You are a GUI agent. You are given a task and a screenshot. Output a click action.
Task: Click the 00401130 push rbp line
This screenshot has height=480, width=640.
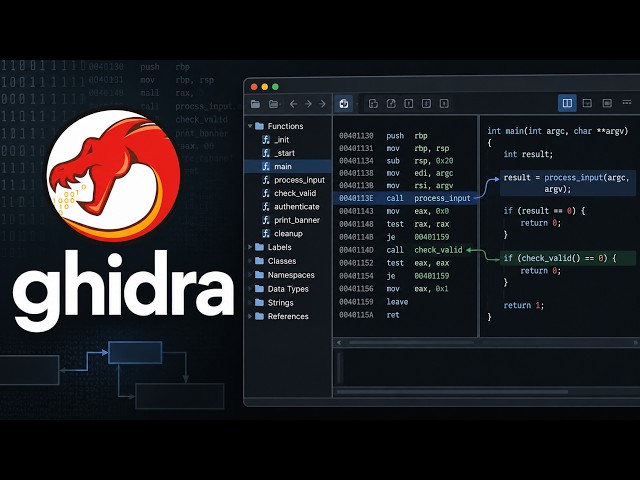[x=383, y=136]
